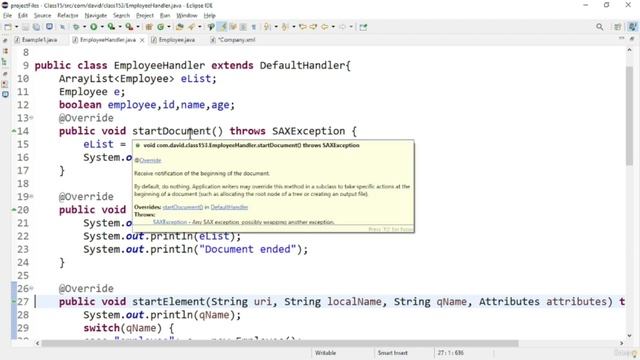Close the EmployeeHandler.java tab
Viewport: 640px width, 360px height.
pos(142,40)
